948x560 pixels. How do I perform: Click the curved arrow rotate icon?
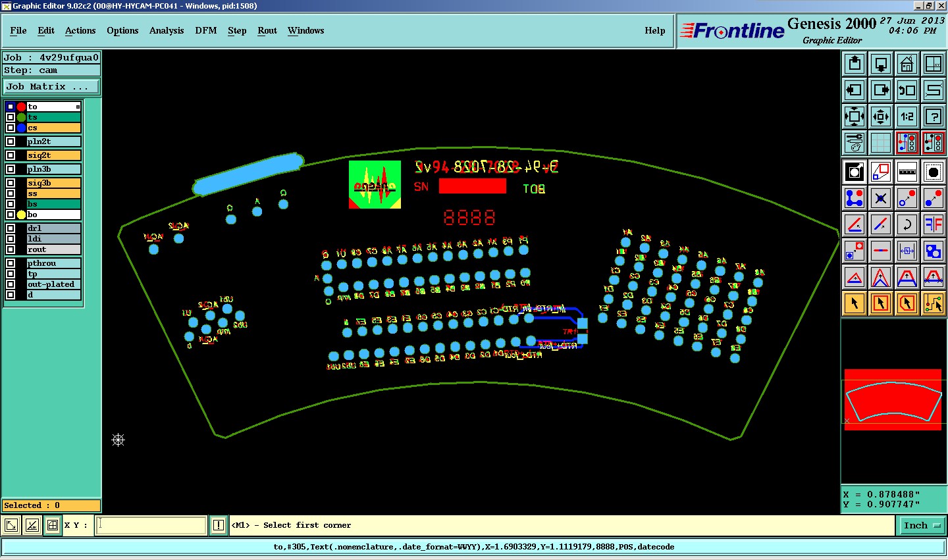point(907,224)
